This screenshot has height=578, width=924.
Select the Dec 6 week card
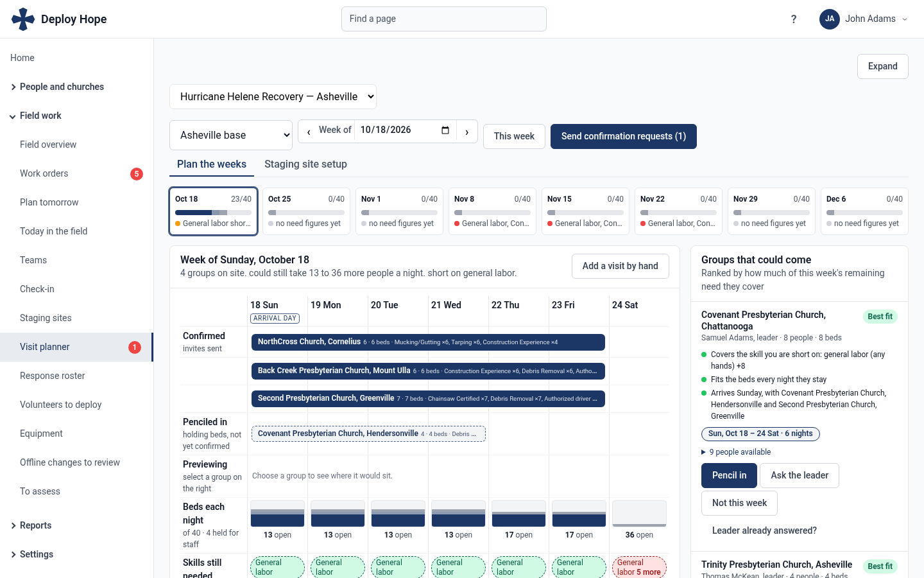pos(864,211)
